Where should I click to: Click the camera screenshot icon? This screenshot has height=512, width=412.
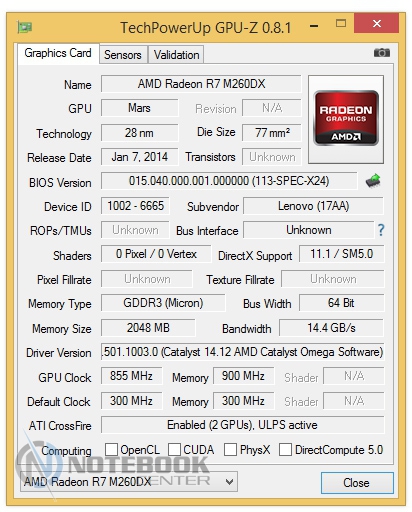click(x=381, y=53)
